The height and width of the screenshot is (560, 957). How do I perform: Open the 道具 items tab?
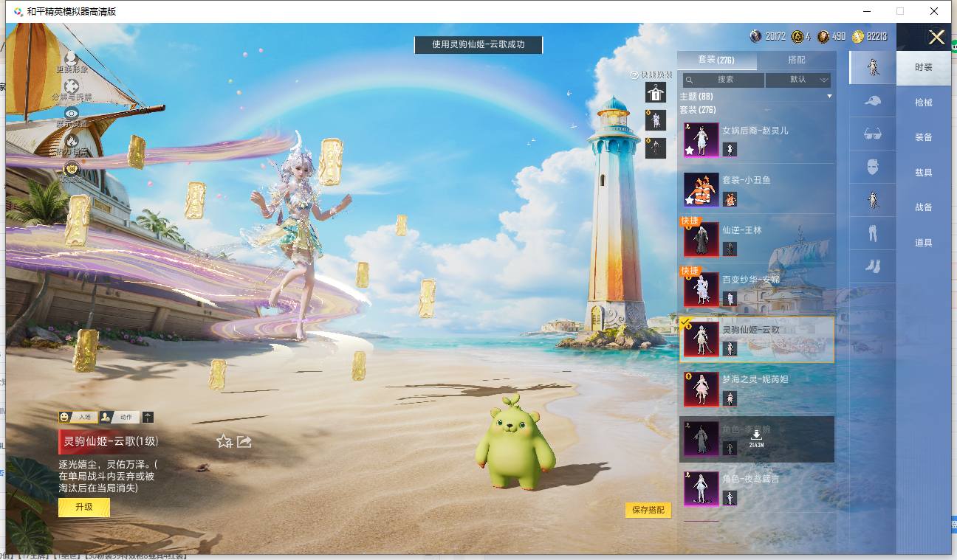click(924, 243)
